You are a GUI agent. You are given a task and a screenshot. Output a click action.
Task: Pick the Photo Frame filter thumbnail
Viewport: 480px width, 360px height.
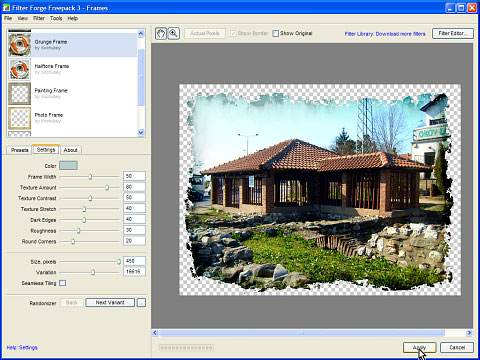point(20,118)
